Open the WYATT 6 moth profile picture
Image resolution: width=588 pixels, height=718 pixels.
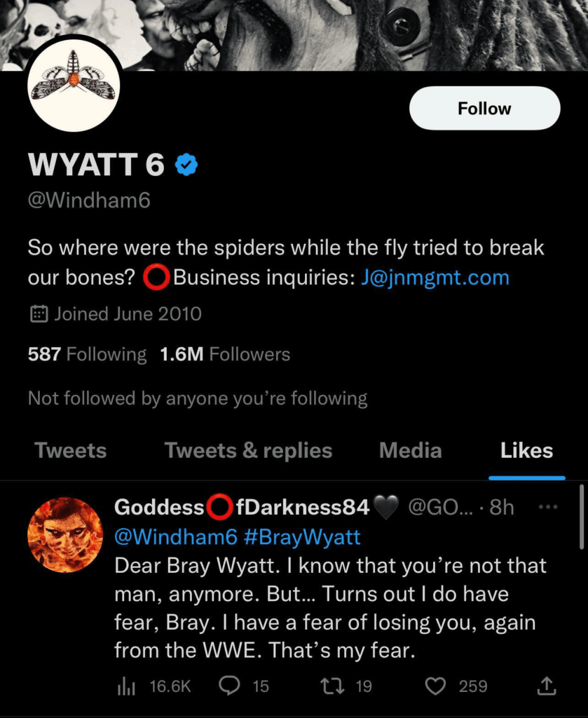[x=74, y=86]
